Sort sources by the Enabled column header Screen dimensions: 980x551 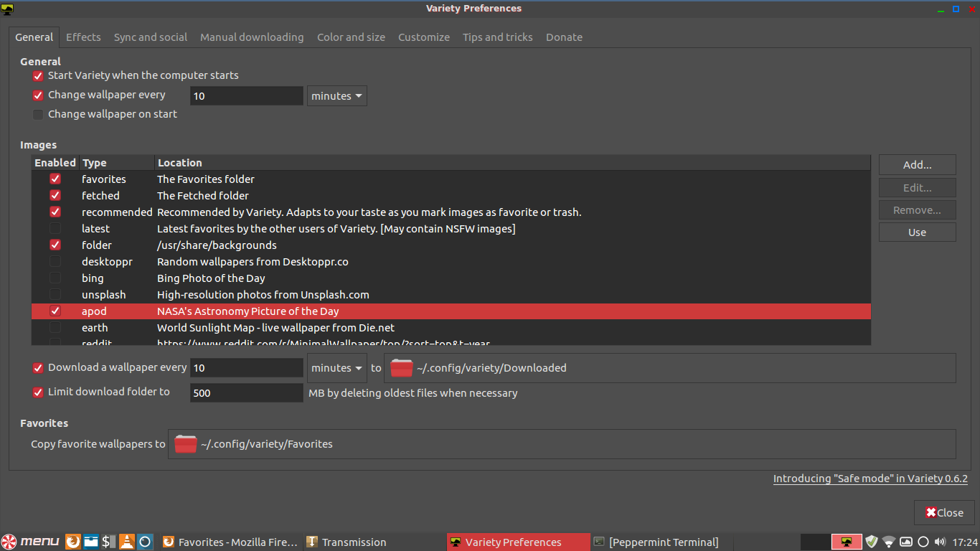pos(55,163)
